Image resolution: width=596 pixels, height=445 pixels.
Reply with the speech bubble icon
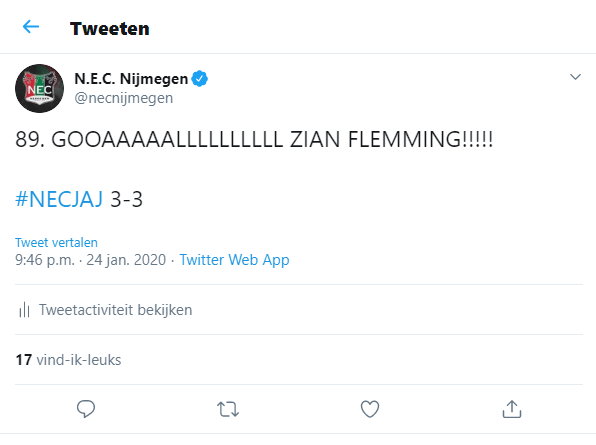click(x=86, y=409)
